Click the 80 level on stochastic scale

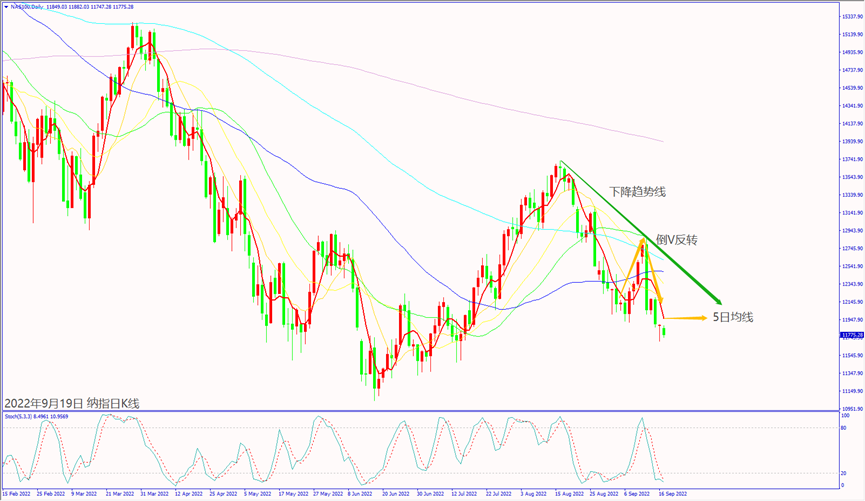coord(845,429)
